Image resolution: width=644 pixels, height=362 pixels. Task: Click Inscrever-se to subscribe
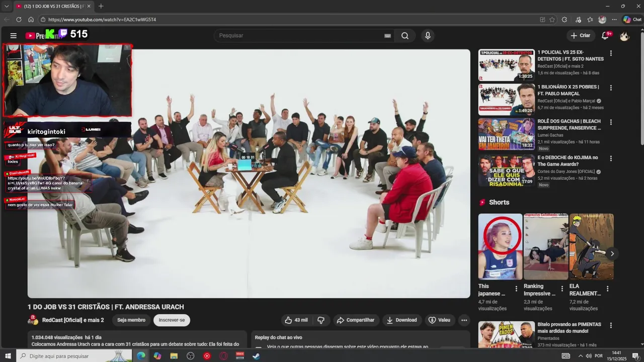pos(172,320)
